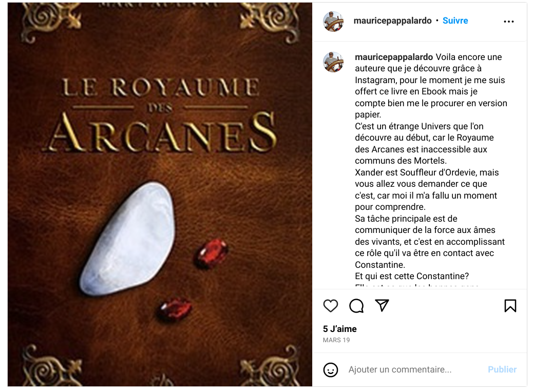The height and width of the screenshot is (392, 533).
Task: Open the emoji picker smiley icon
Action: (x=330, y=369)
